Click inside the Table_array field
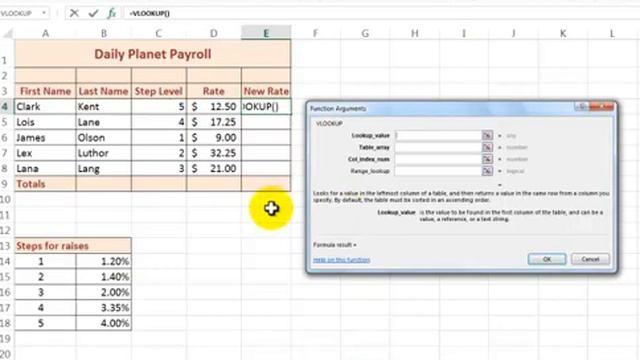This screenshot has height=360, width=640. tap(438, 147)
